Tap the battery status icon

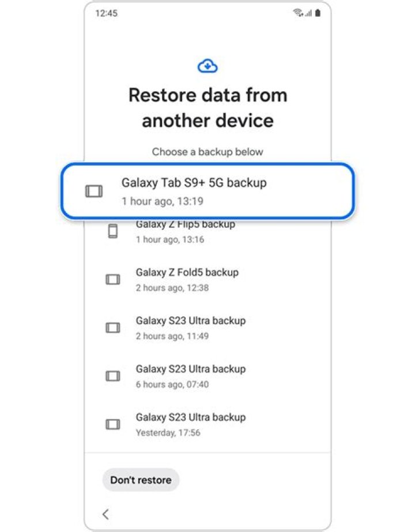tap(318, 13)
